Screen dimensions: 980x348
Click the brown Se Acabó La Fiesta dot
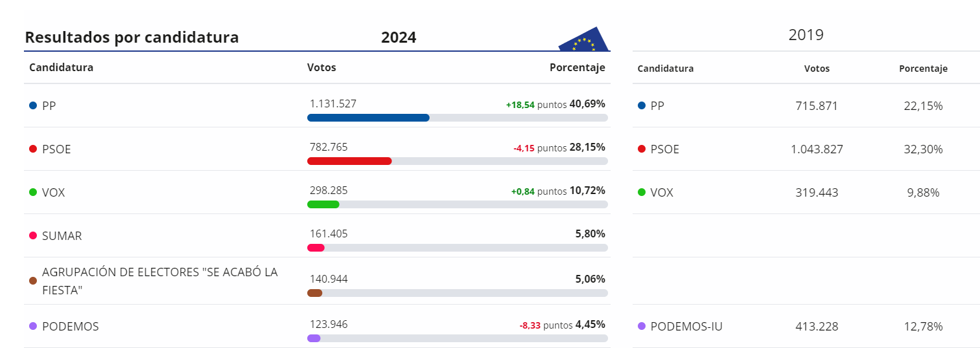[x=33, y=281]
